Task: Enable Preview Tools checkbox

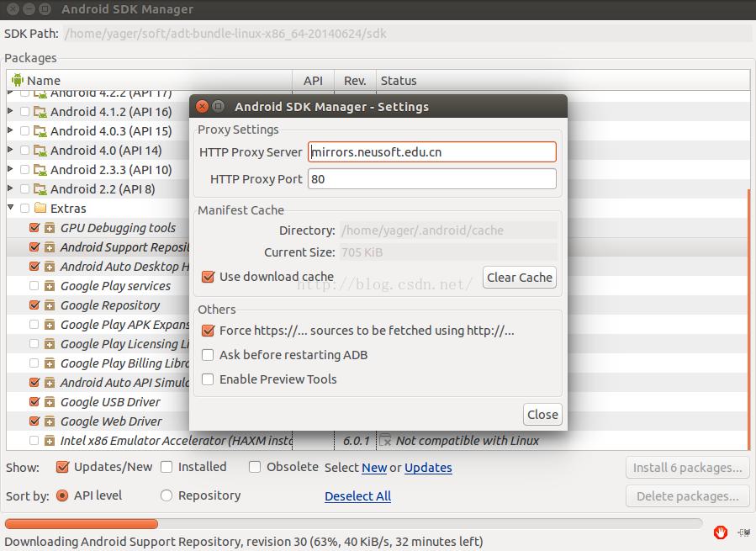Action: click(x=209, y=379)
